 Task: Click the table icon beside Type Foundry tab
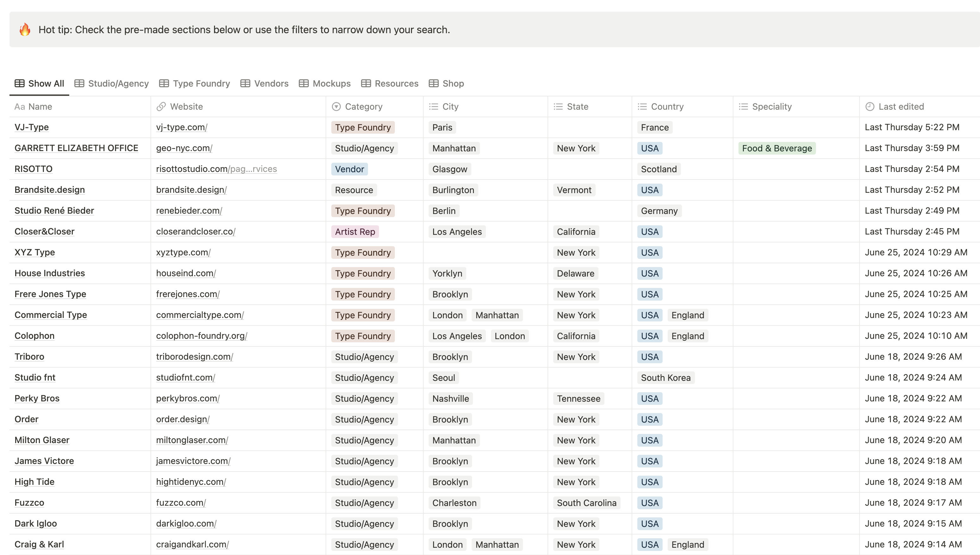(164, 83)
